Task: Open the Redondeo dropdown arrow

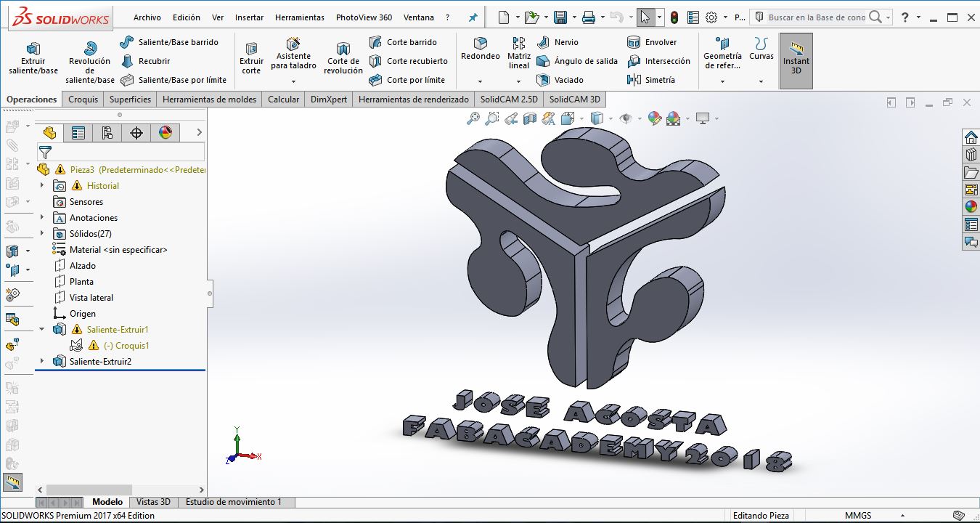Action: [x=481, y=81]
